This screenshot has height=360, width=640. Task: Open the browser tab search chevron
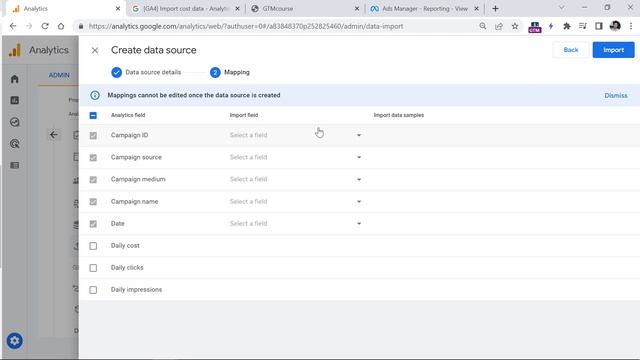click(x=561, y=8)
